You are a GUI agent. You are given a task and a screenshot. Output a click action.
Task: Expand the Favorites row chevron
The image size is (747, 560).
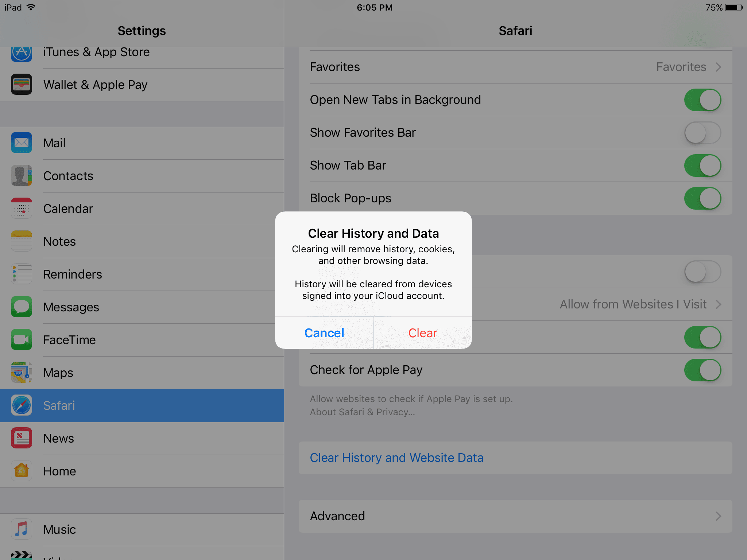[x=719, y=67]
